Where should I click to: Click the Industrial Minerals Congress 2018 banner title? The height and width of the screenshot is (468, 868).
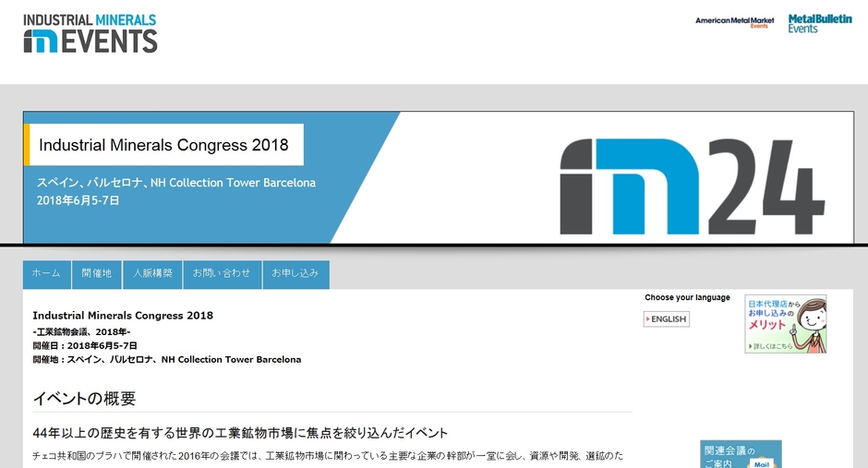click(x=163, y=145)
